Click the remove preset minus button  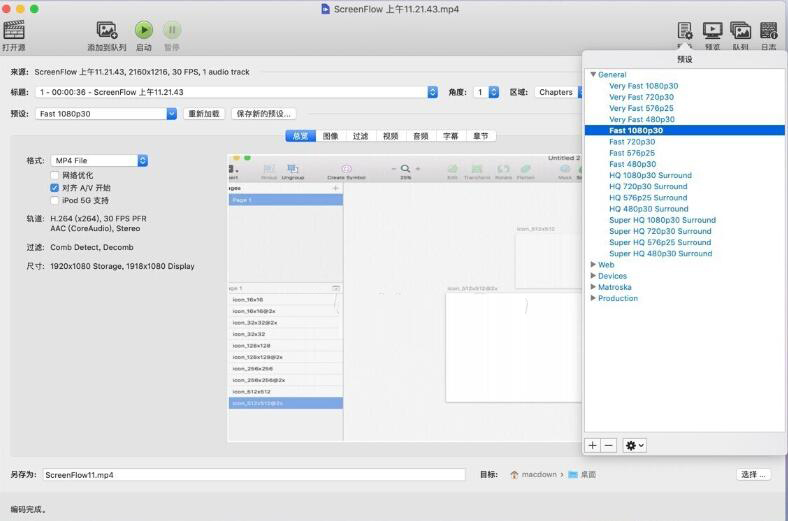tap(609, 446)
